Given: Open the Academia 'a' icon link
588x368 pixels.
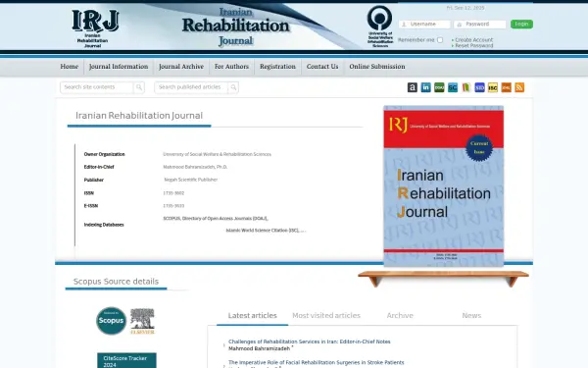Looking at the screenshot, I should (x=413, y=87).
